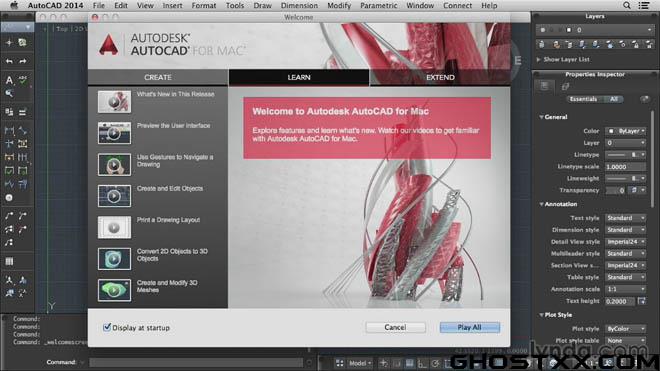660x371 pixels.
Task: Open the Color ByLayer dropdown
Action: coord(625,131)
